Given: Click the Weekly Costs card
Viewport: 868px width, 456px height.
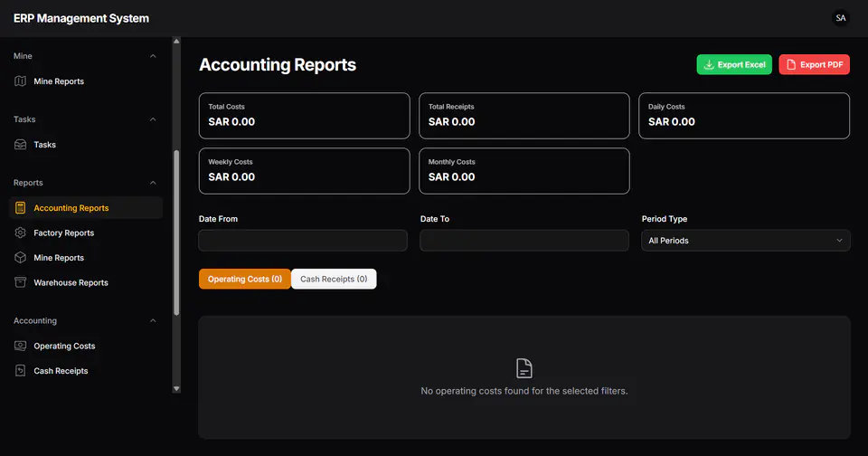Looking at the screenshot, I should pyautogui.click(x=305, y=171).
